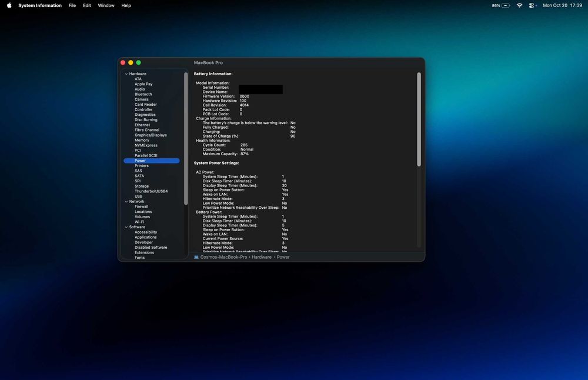
Task: Select Storage in the sidebar
Action: [141, 186]
